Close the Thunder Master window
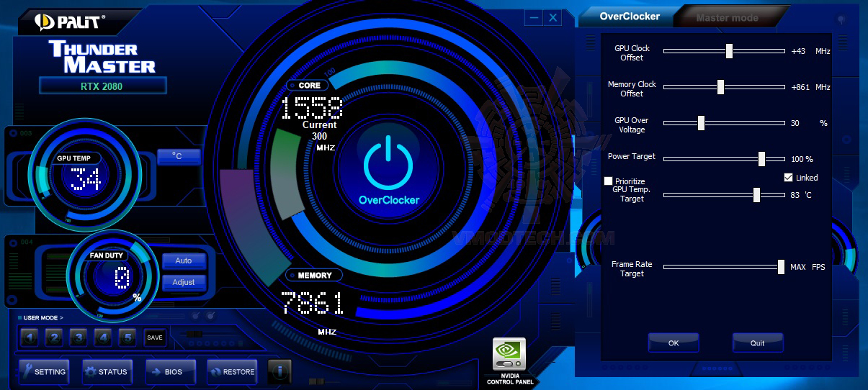 pyautogui.click(x=553, y=18)
